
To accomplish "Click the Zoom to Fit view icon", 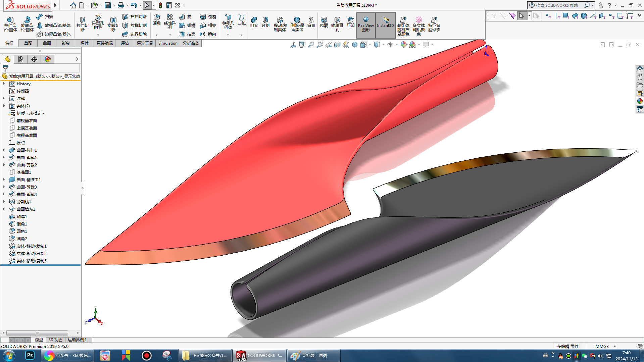I will tap(311, 45).
